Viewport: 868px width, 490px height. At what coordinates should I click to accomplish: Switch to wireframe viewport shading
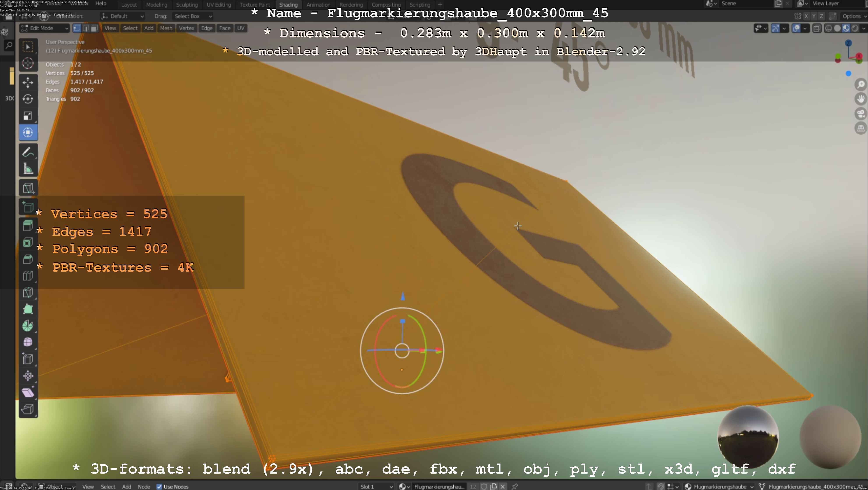(x=828, y=28)
